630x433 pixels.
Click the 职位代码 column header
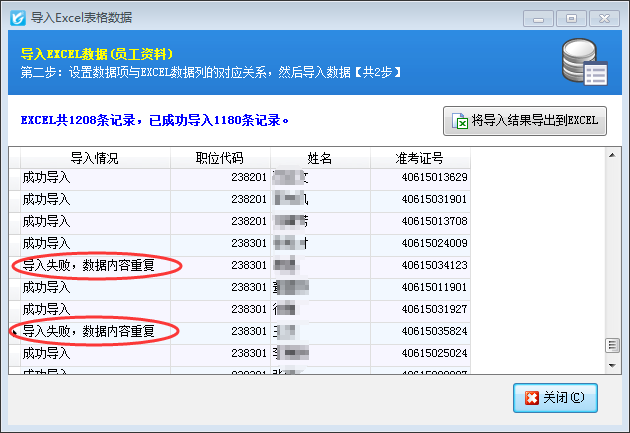(x=220, y=158)
